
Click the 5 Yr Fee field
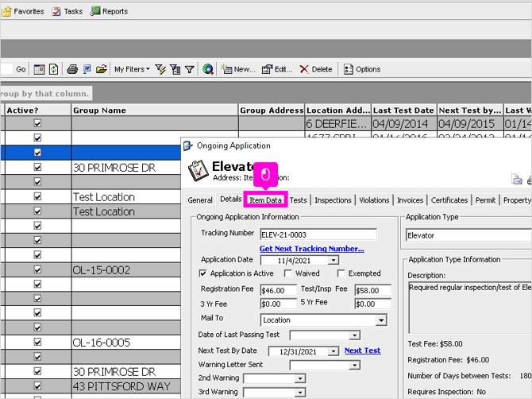coord(373,304)
